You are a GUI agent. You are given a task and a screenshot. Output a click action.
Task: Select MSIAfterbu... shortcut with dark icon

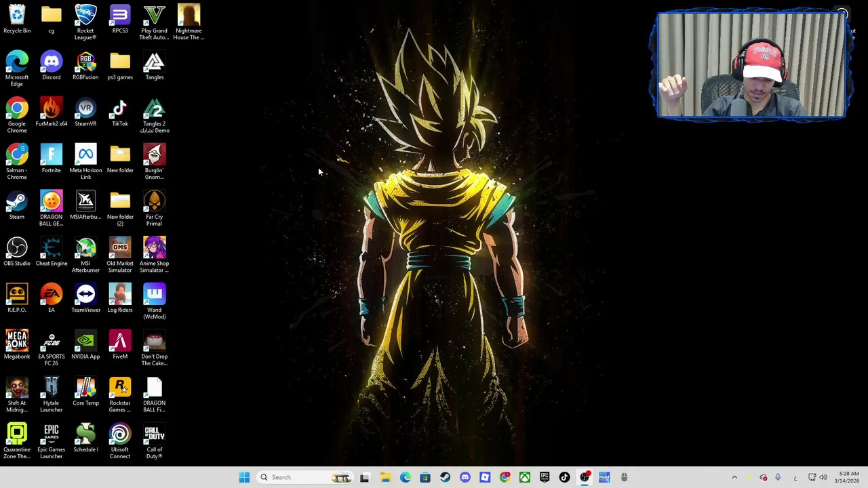(x=85, y=205)
